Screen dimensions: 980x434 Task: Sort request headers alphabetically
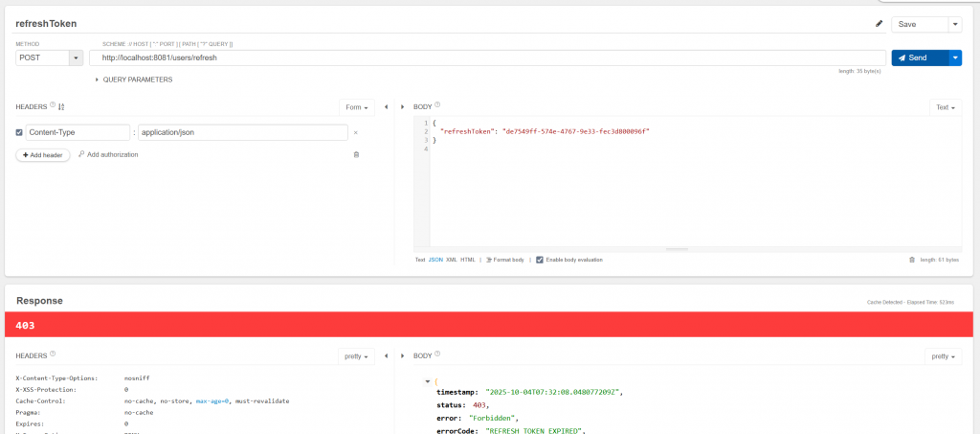[61, 107]
